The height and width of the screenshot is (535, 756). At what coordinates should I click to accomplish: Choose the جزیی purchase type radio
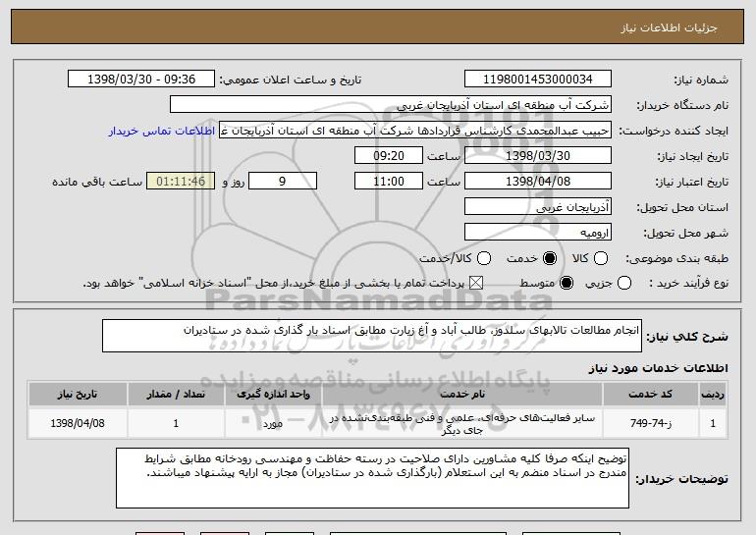click(624, 283)
